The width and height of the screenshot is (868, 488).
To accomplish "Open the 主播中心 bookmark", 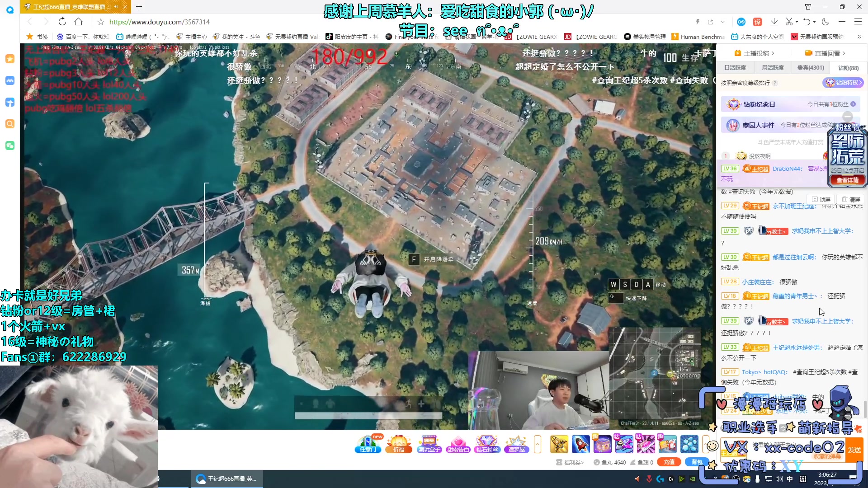I will click(191, 37).
